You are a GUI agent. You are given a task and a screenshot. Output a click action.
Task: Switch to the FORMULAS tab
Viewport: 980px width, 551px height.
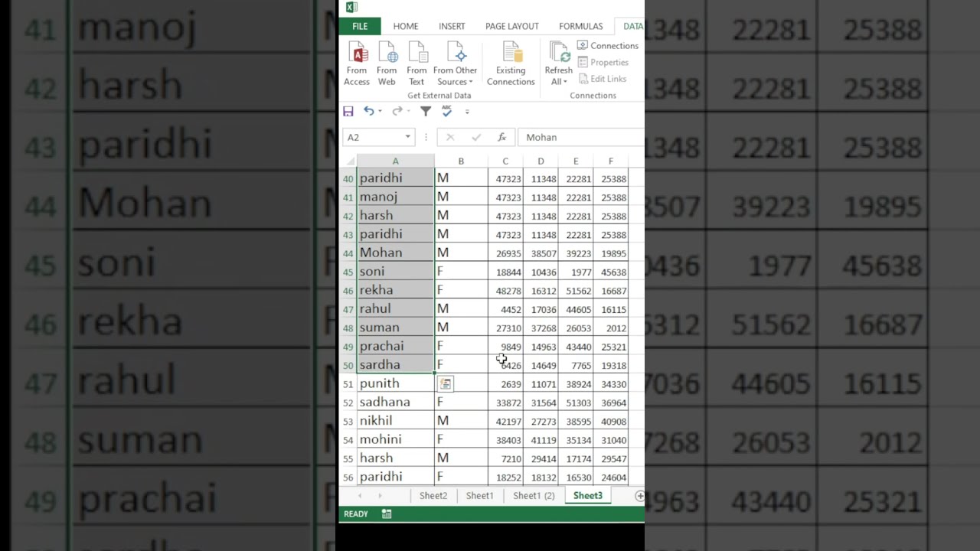(581, 26)
